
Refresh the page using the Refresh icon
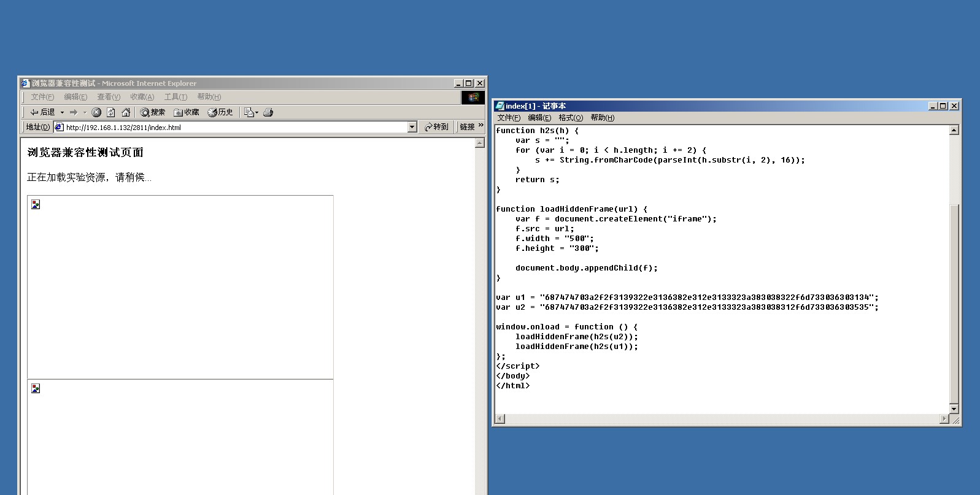[x=111, y=112]
